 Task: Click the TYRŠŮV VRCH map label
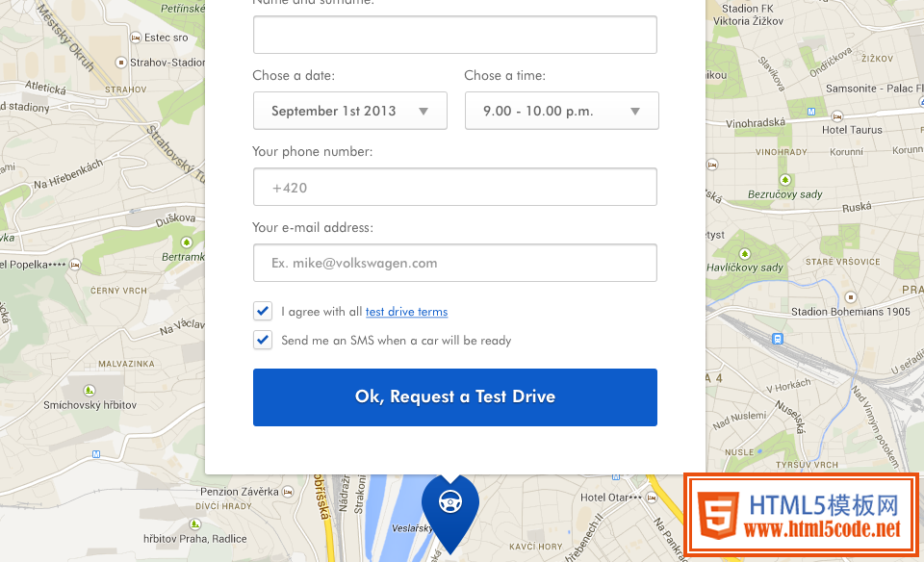(x=807, y=465)
